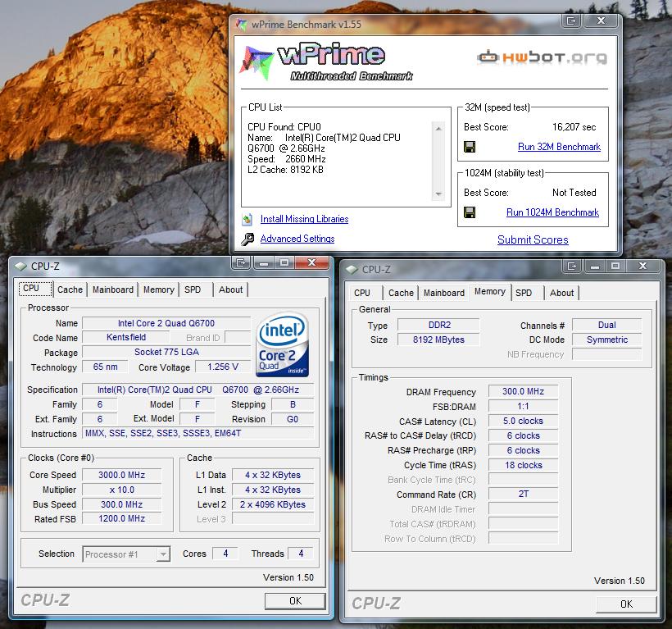
Task: Switch to CPU tab in right CPU-Z
Action: tap(362, 293)
